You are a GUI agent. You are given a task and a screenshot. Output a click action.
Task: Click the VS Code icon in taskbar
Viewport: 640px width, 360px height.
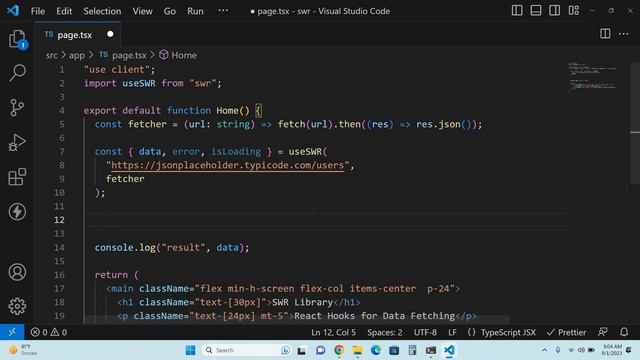click(449, 350)
